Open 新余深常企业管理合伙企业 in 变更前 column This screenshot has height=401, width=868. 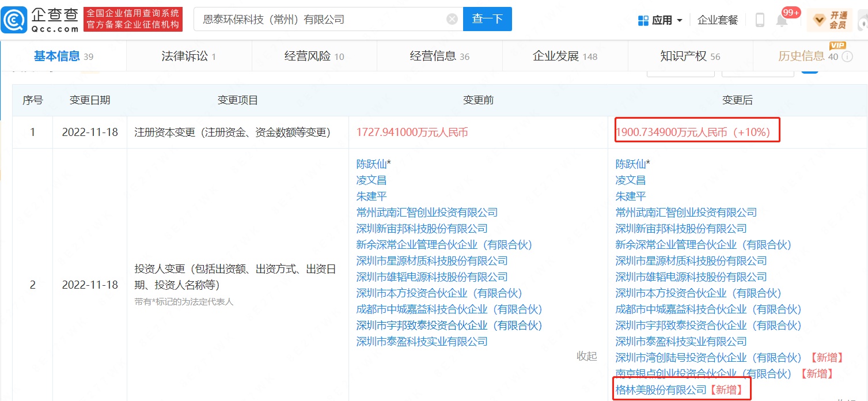444,245
